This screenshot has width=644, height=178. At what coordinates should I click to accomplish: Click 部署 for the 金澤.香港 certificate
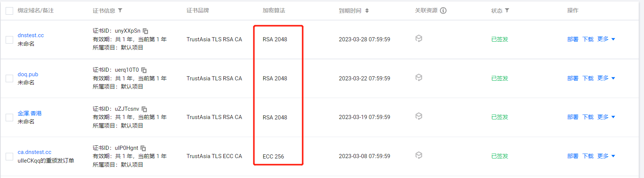[x=573, y=117]
